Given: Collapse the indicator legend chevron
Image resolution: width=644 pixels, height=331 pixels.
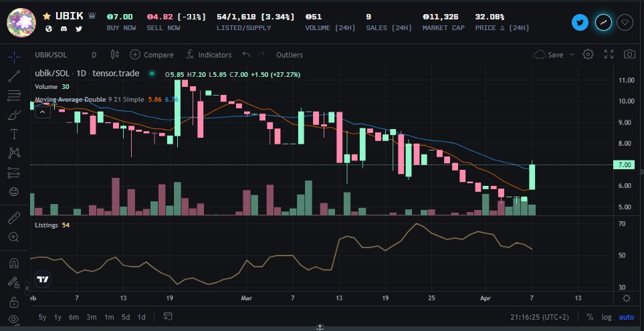Looking at the screenshot, I should pos(43,112).
